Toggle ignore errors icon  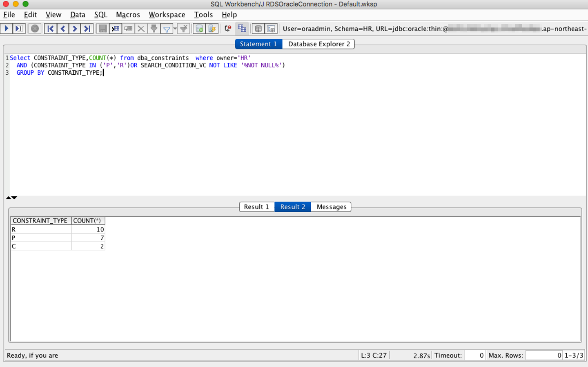click(x=228, y=29)
